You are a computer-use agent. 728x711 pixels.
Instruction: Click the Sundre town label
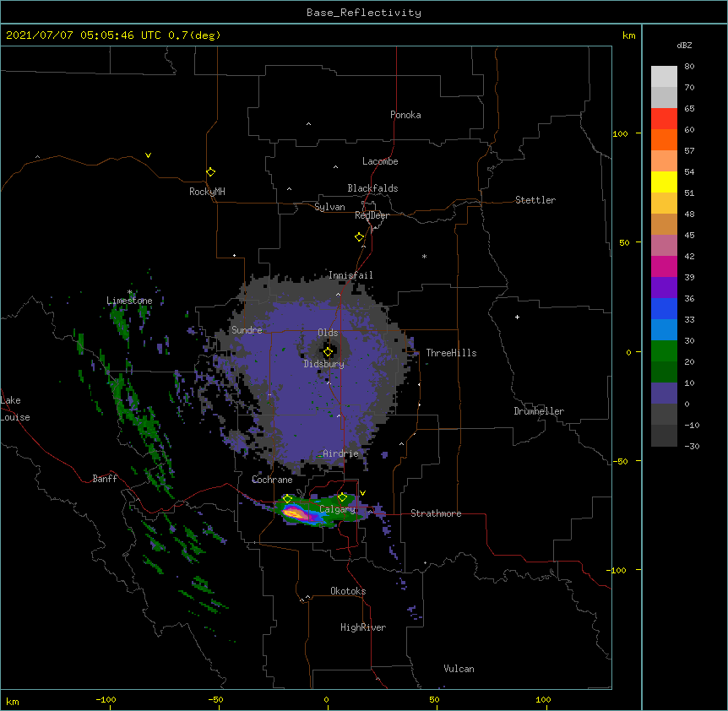click(247, 330)
